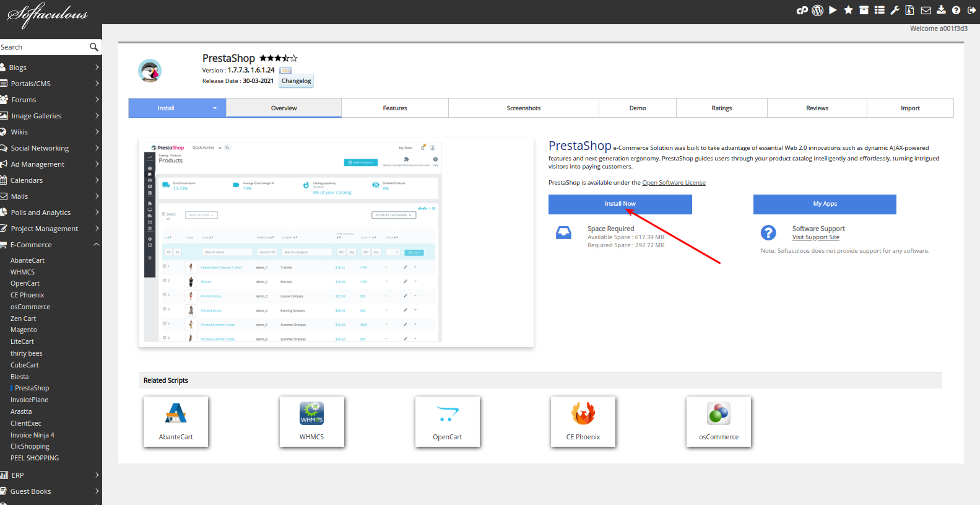980x505 pixels.
Task: Open the star ratings icon in top bar
Action: coord(848,10)
